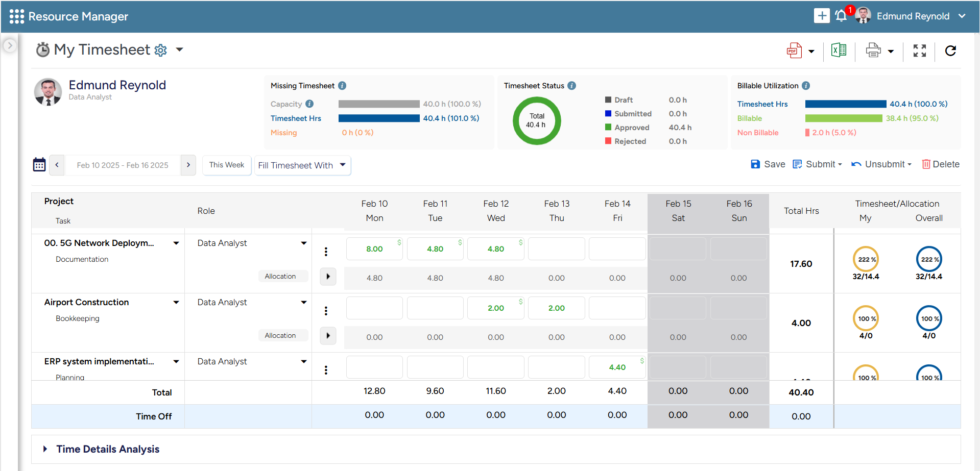Show Billable Utilization info icon
This screenshot has width=980, height=471.
coord(806,86)
